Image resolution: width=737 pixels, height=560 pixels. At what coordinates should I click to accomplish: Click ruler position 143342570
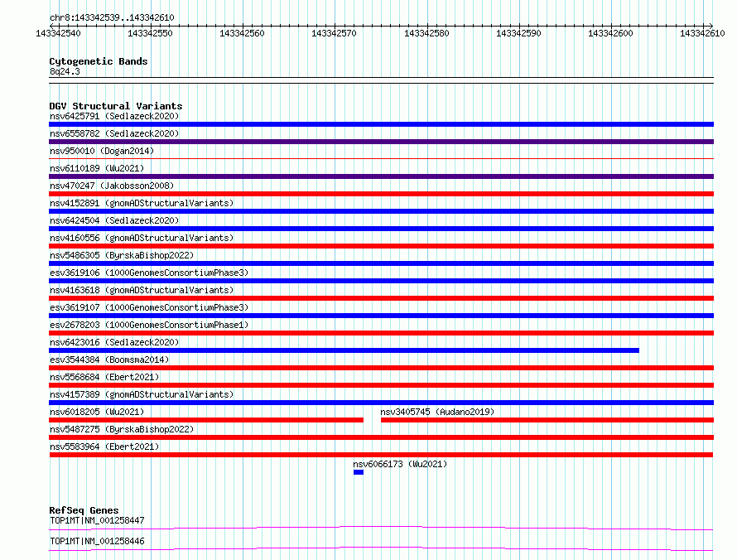pyautogui.click(x=335, y=33)
